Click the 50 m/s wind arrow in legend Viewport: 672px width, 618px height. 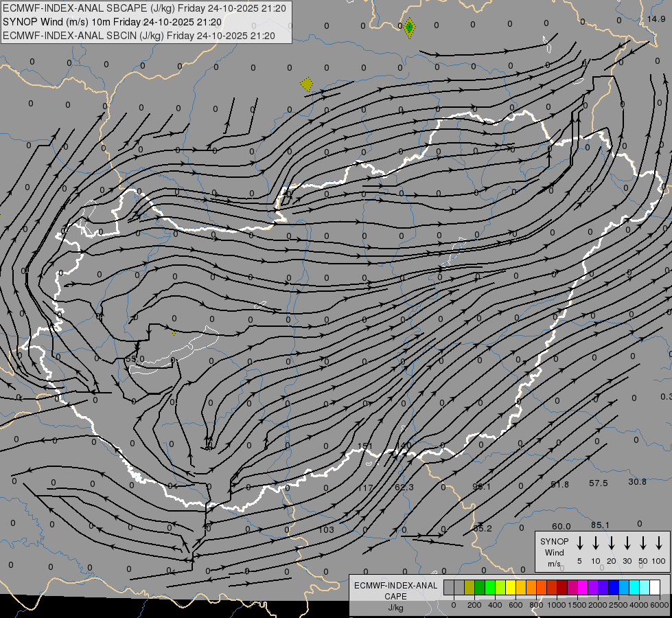pos(643,543)
